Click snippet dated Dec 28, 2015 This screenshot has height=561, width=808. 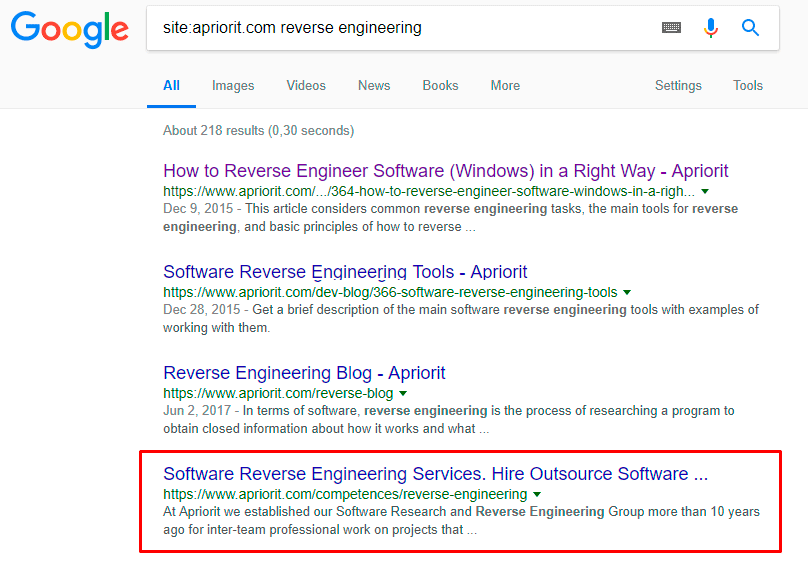[x=461, y=318]
